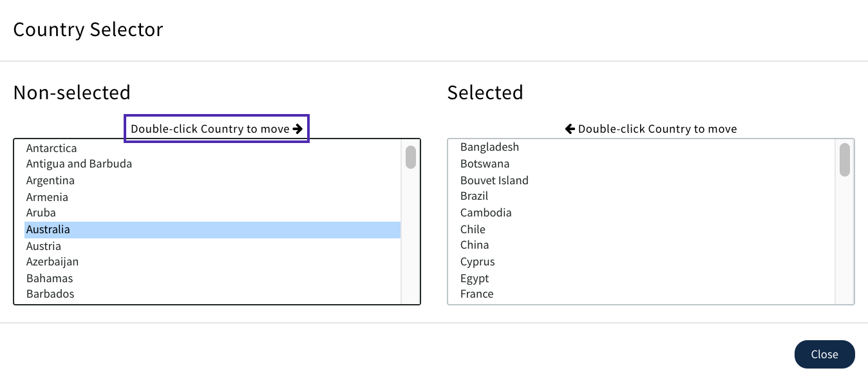868x384 pixels.
Task: Click the Selected list scrollbar thumb
Action: click(x=845, y=160)
